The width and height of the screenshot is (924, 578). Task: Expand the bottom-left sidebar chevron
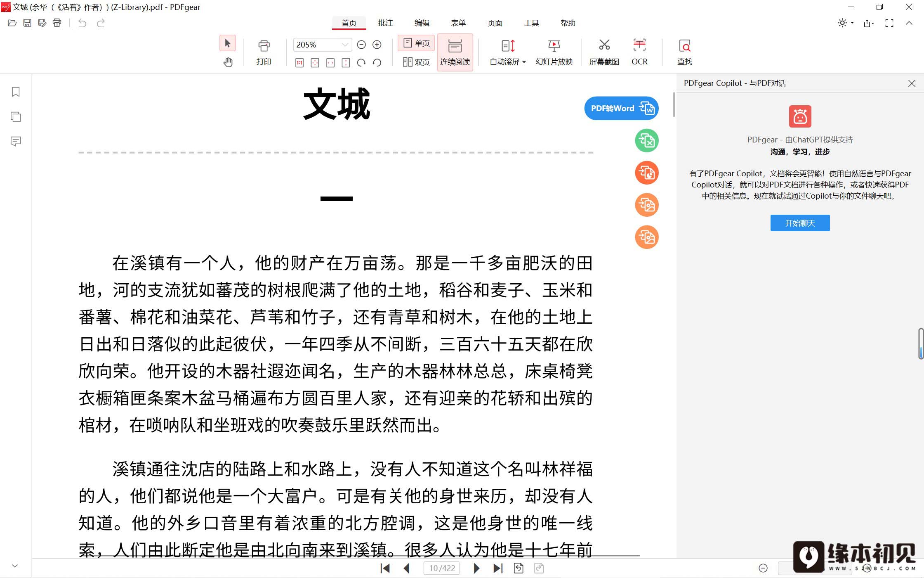(15, 566)
